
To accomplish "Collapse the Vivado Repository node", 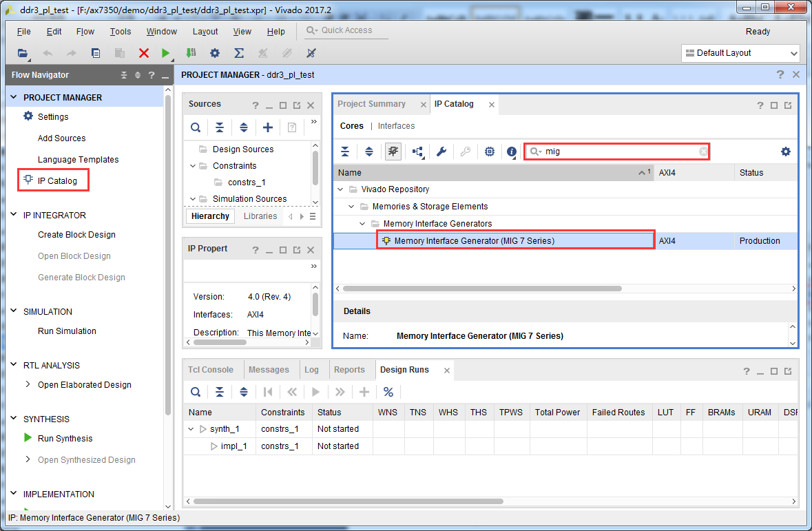I will coord(340,189).
